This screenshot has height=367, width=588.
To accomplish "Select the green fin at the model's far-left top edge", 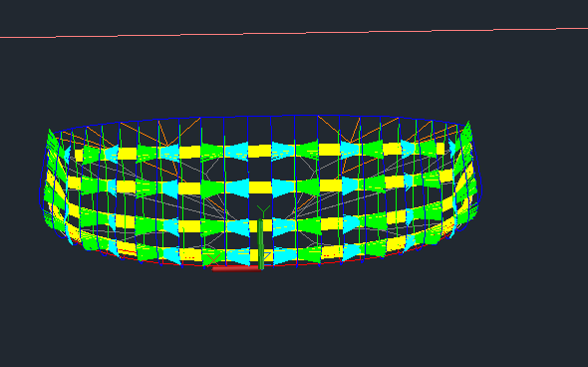I will [x=53, y=141].
